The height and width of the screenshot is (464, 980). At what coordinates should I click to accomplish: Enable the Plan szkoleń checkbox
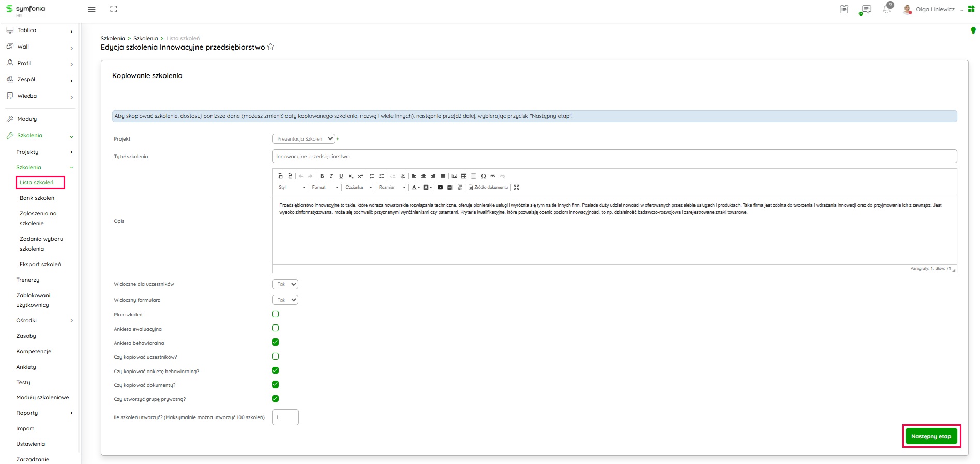275,314
